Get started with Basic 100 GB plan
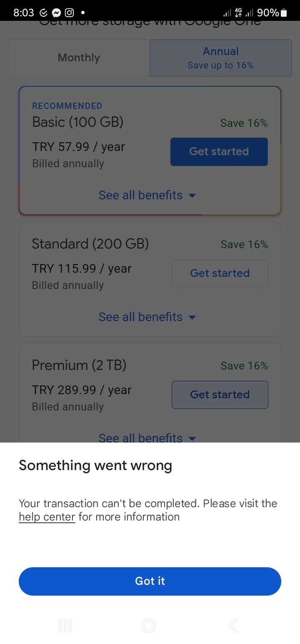 (219, 151)
